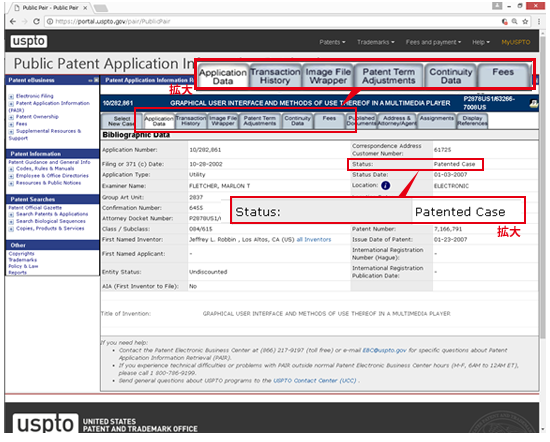Open the Fees and payment dropdown
The height and width of the screenshot is (442, 550).
click(433, 42)
